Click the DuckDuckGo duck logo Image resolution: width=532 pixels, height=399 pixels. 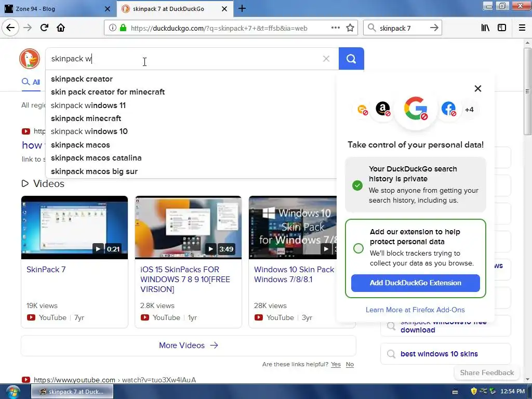coord(30,58)
